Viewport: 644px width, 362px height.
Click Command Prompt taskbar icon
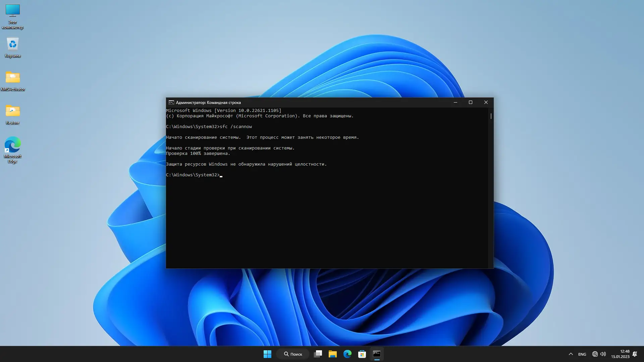(x=377, y=354)
